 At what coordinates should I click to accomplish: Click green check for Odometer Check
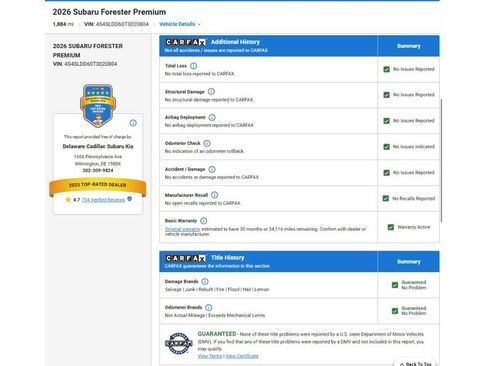[x=386, y=147]
